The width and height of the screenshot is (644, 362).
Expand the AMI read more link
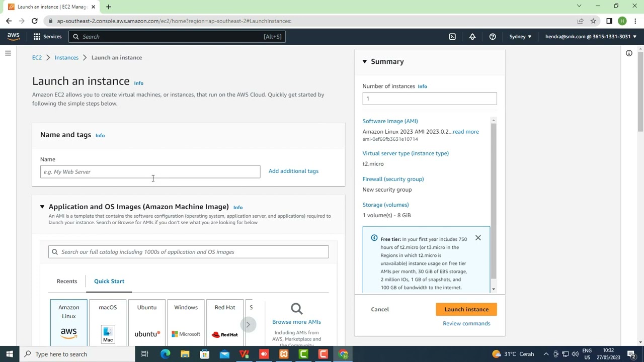[466, 132]
